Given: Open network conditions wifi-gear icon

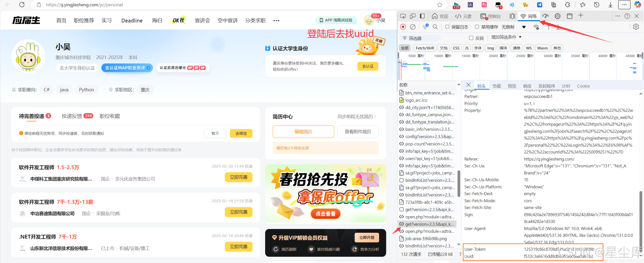Looking at the screenshot, I should (536, 27).
